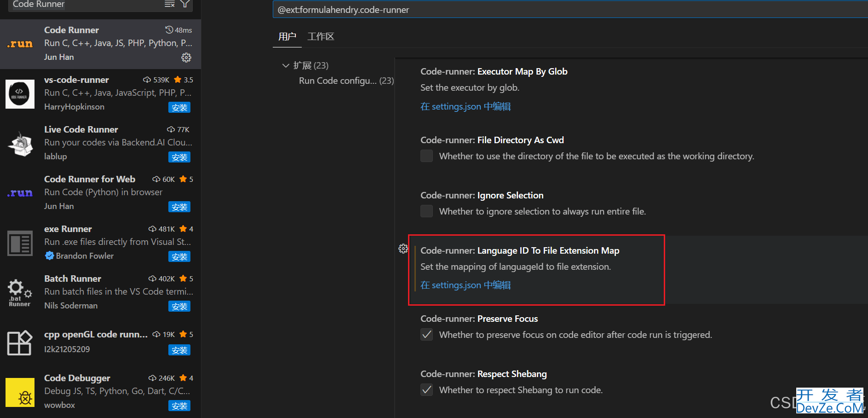Click publisher name Nils Soderman
Viewport: 868px width, 418px height.
(71, 306)
